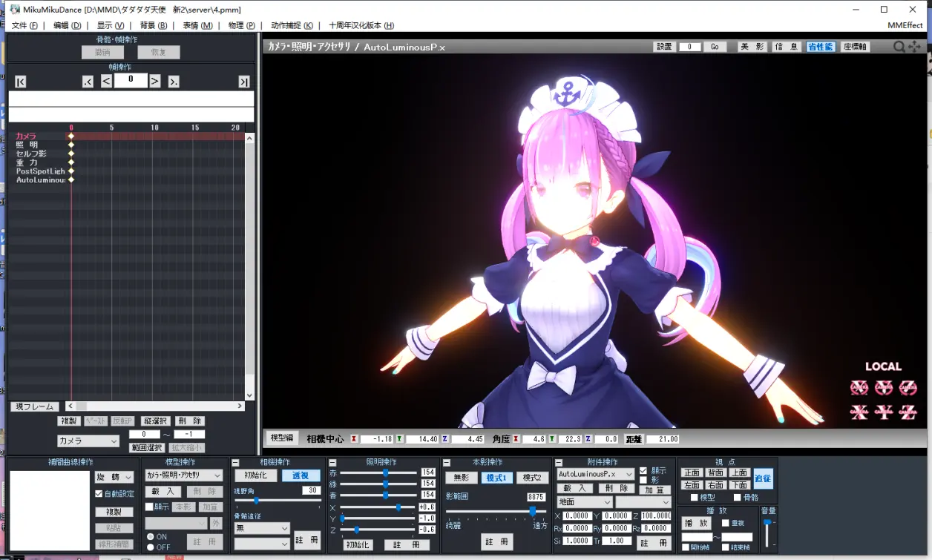Open the 骨骼追従 無 dropdown
The width and height of the screenshot is (932, 560).
pyautogui.click(x=262, y=528)
